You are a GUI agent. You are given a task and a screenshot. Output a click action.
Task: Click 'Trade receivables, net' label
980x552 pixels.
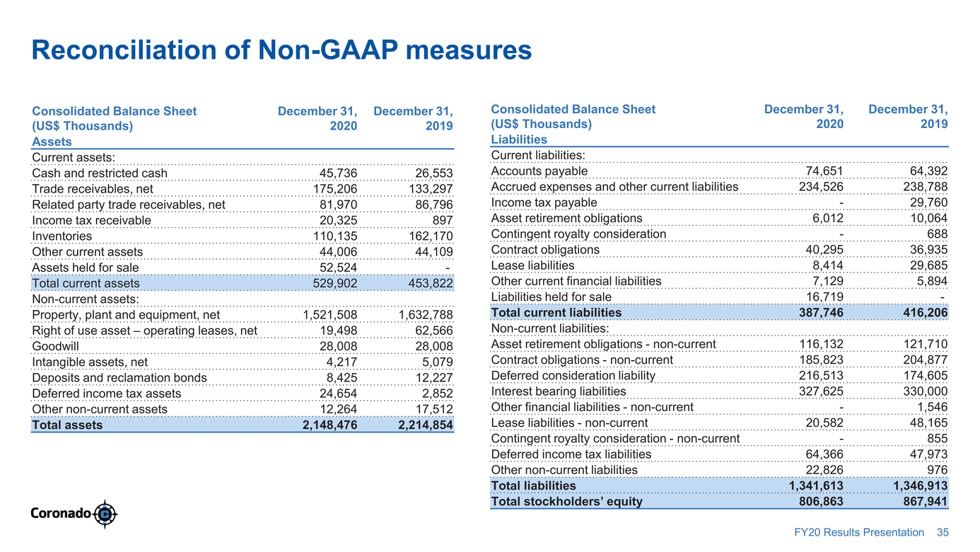[x=92, y=189]
